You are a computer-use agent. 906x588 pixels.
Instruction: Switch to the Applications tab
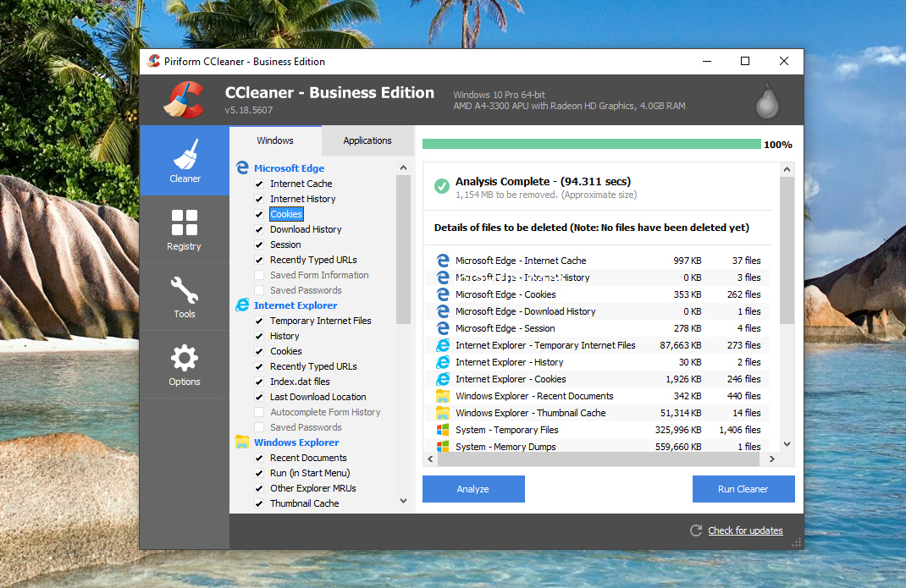[x=367, y=140]
